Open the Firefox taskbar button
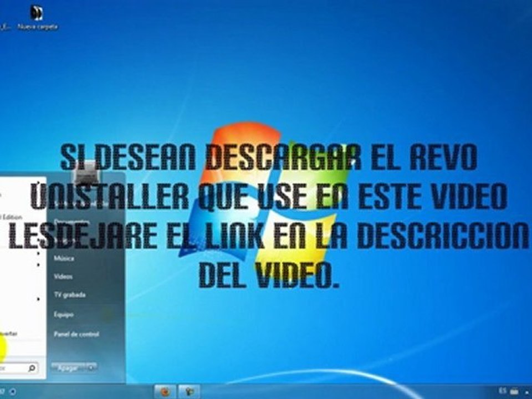532x399 pixels. coord(165,392)
